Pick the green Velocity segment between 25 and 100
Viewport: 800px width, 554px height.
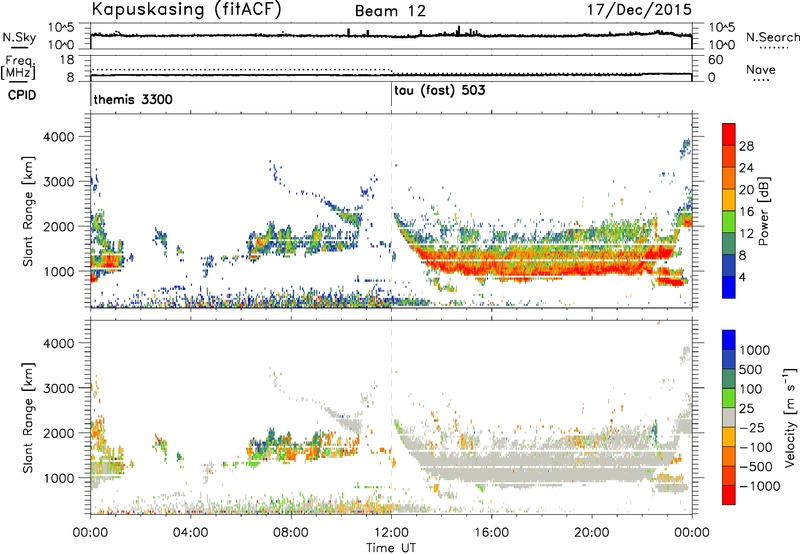729,398
